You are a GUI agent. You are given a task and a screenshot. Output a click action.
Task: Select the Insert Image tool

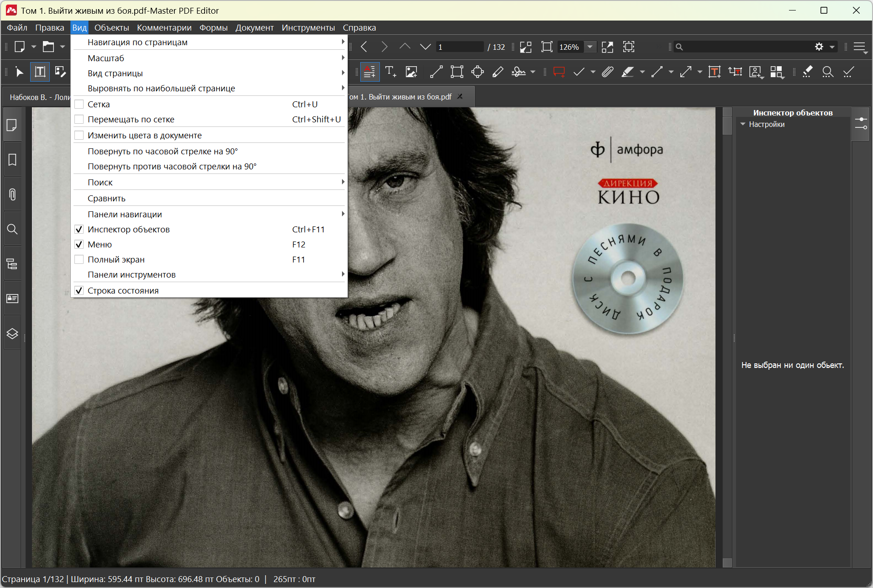411,72
